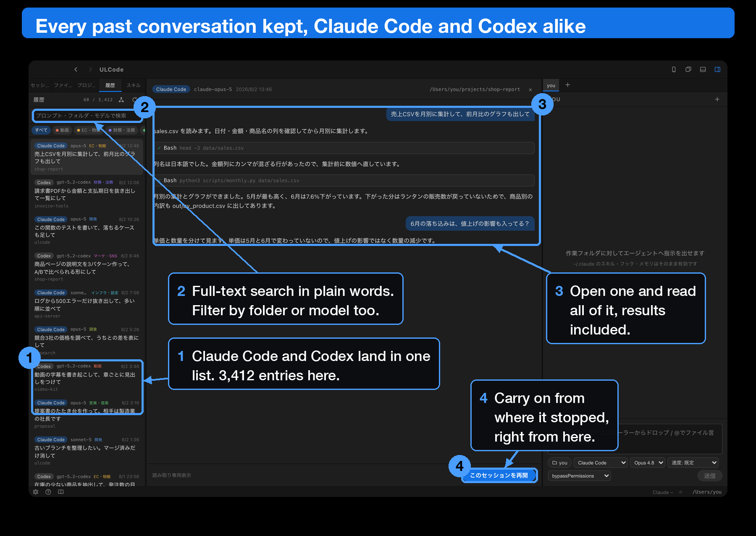Open the book/docs icon in the bottom bar
This screenshot has height=536, width=756.
[61, 492]
